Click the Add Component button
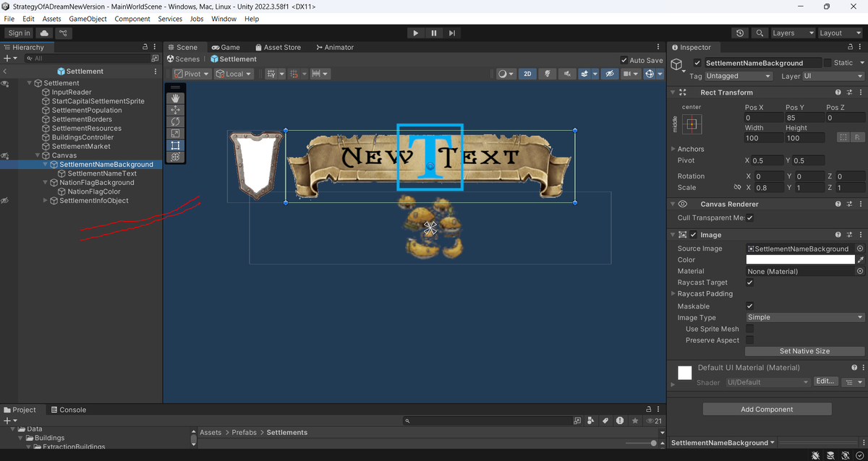 click(x=767, y=409)
